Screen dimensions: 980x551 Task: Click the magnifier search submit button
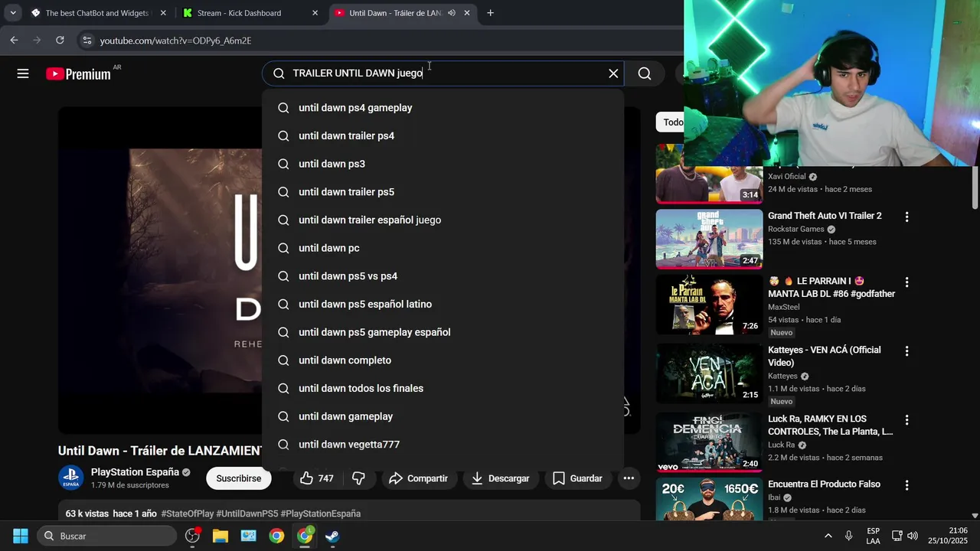pyautogui.click(x=645, y=73)
